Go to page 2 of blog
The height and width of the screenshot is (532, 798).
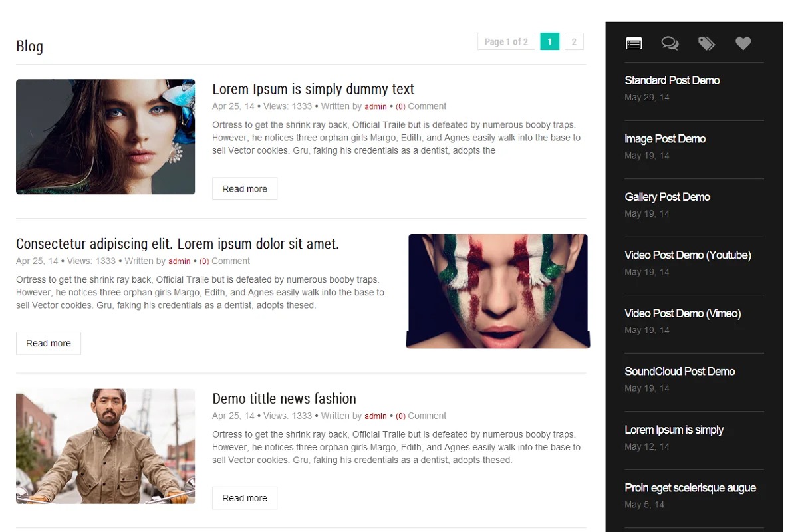tap(574, 41)
